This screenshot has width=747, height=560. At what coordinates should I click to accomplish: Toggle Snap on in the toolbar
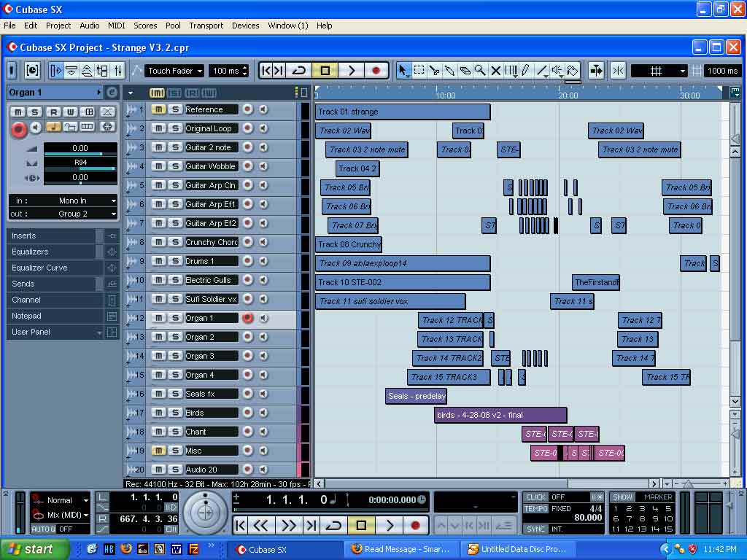[x=618, y=71]
